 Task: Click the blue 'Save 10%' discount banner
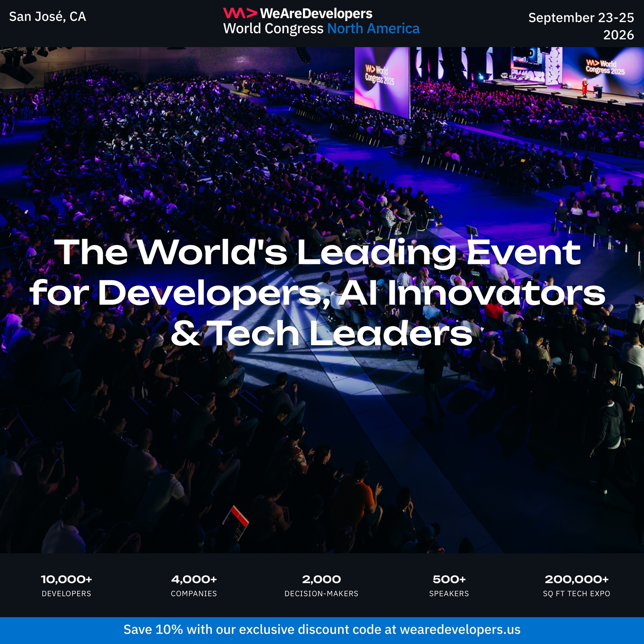(x=322, y=630)
